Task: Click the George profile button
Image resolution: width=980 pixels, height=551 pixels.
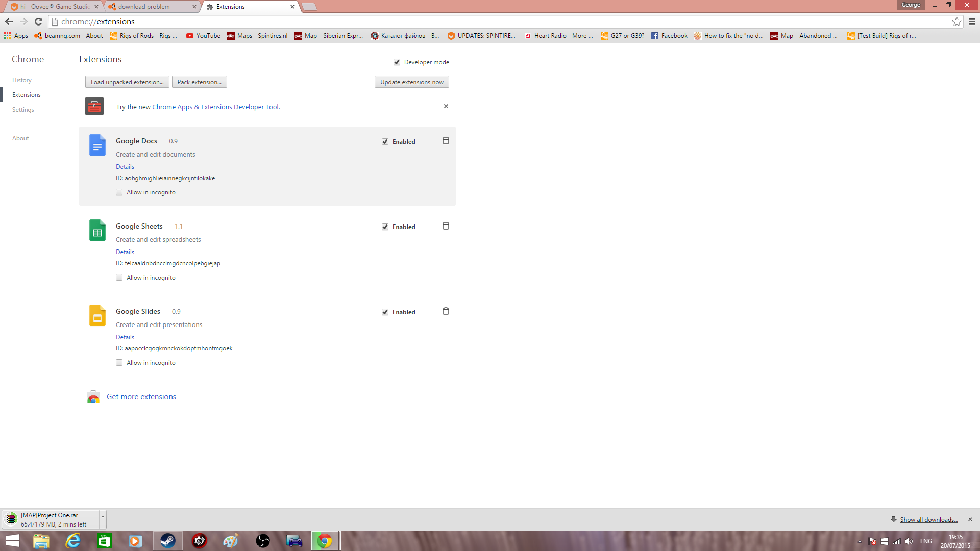Action: coord(911,5)
